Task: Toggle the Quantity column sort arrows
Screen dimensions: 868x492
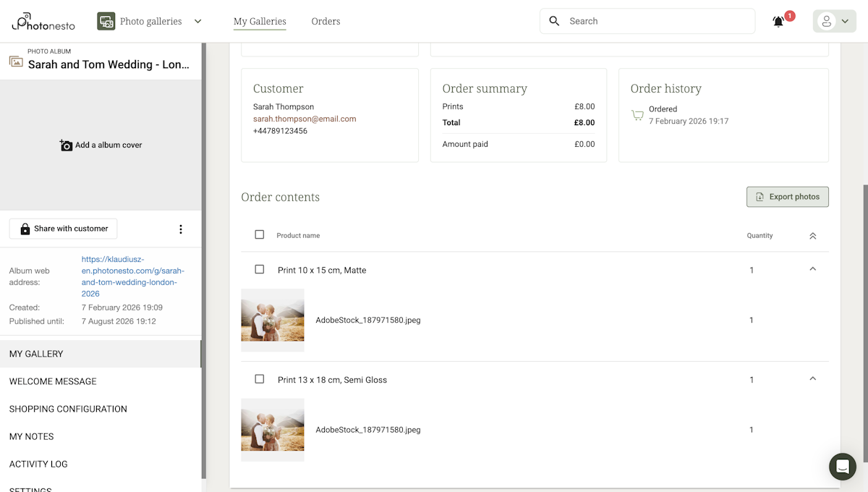Action: click(812, 235)
